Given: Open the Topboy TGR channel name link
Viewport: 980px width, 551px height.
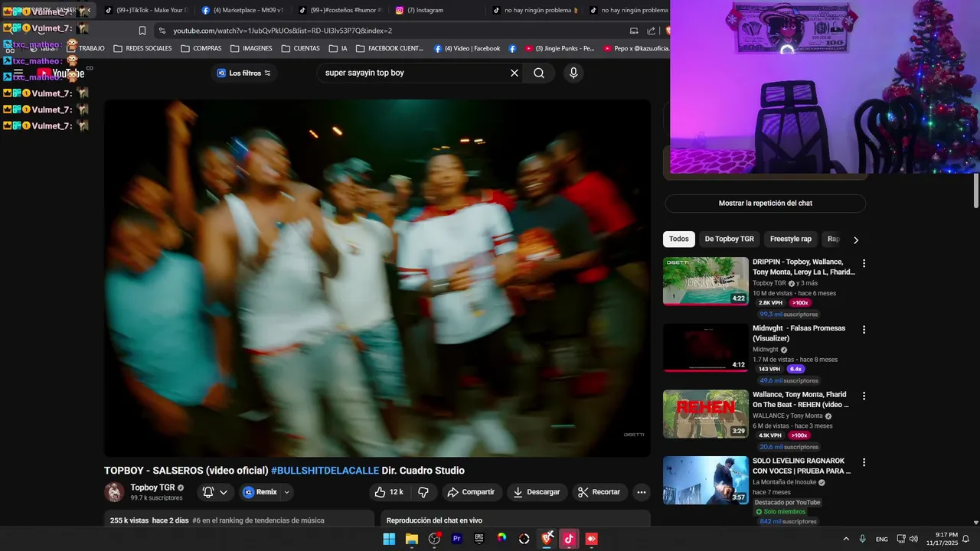Looking at the screenshot, I should [x=152, y=487].
